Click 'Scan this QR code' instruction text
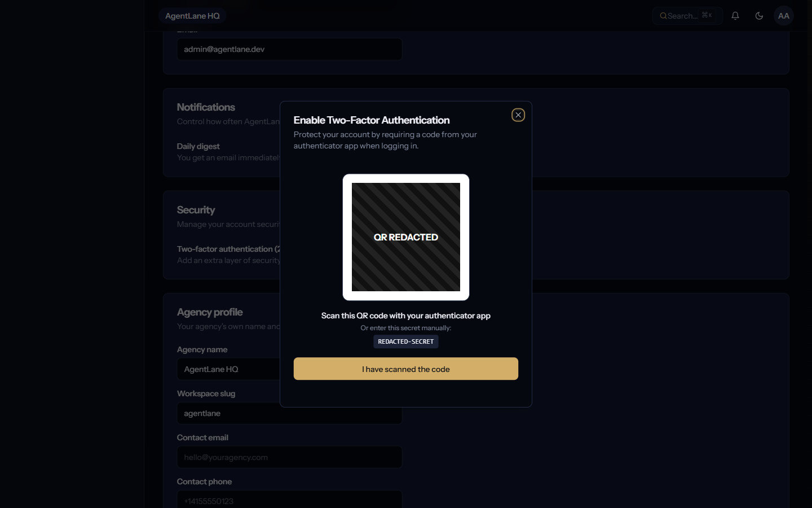The width and height of the screenshot is (812, 508). pyautogui.click(x=406, y=316)
